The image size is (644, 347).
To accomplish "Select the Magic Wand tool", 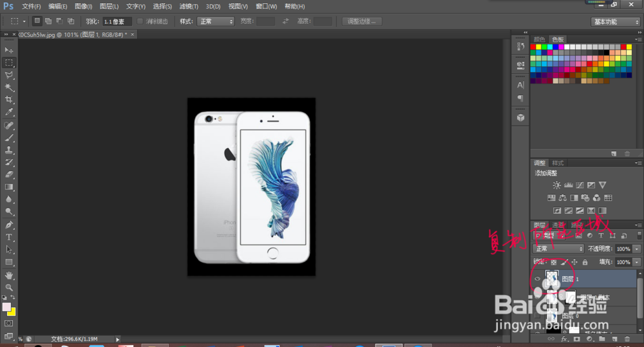I will coord(8,87).
